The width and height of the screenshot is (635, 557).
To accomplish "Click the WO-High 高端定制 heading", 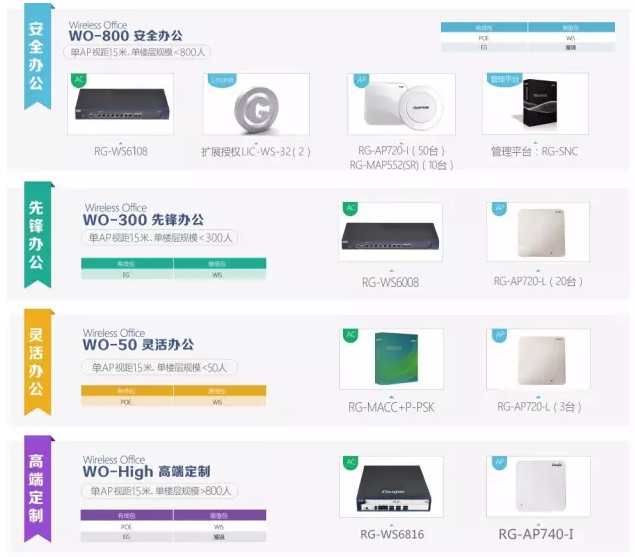I will (146, 472).
